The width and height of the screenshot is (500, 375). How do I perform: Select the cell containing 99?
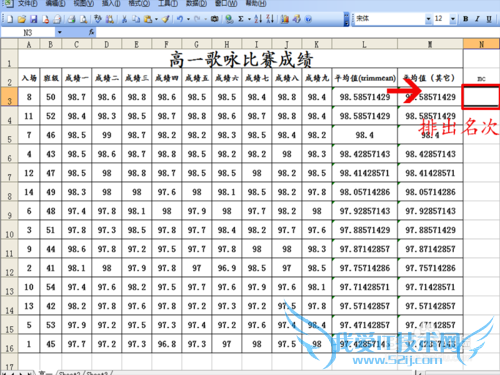tap(107, 135)
